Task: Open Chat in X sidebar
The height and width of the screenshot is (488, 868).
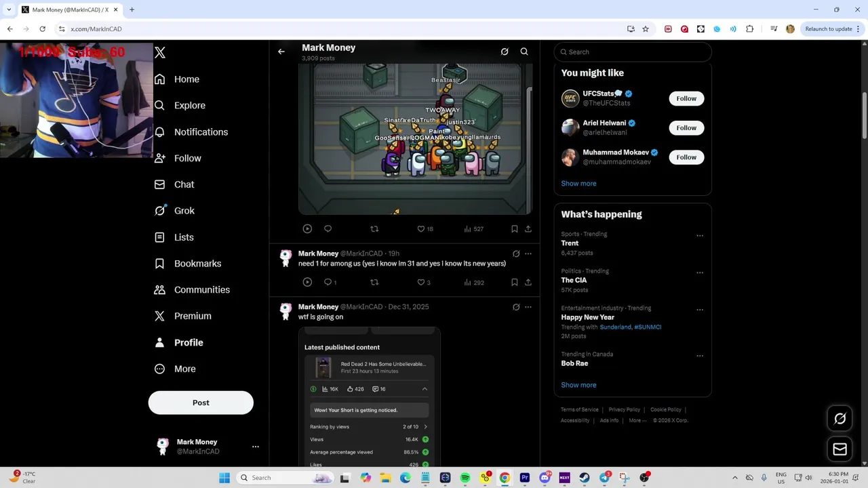Action: [x=174, y=184]
